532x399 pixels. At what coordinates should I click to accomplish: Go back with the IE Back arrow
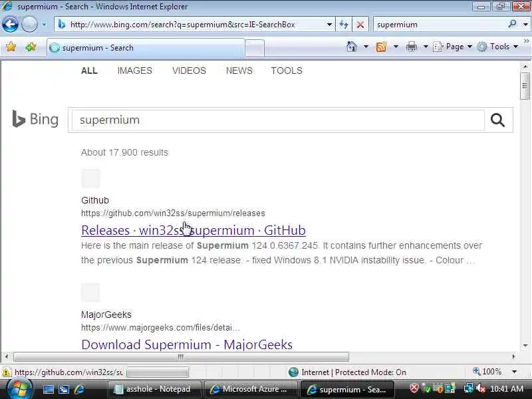point(10,25)
